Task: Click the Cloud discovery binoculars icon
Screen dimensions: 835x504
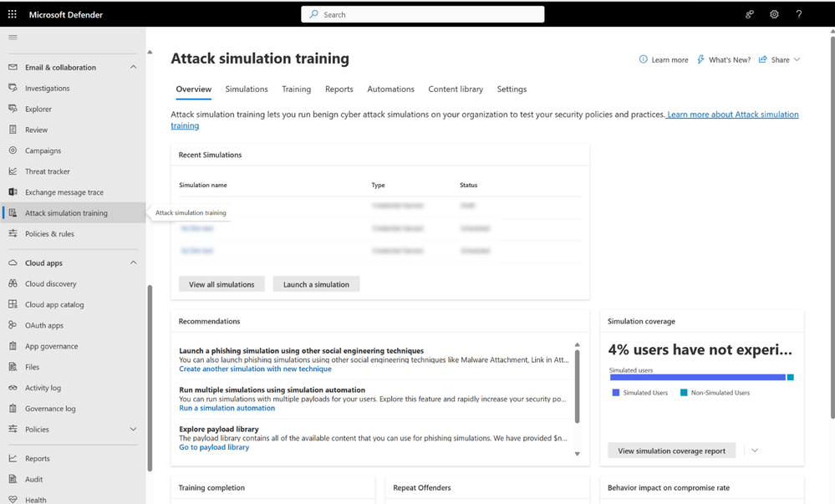Action: click(13, 283)
